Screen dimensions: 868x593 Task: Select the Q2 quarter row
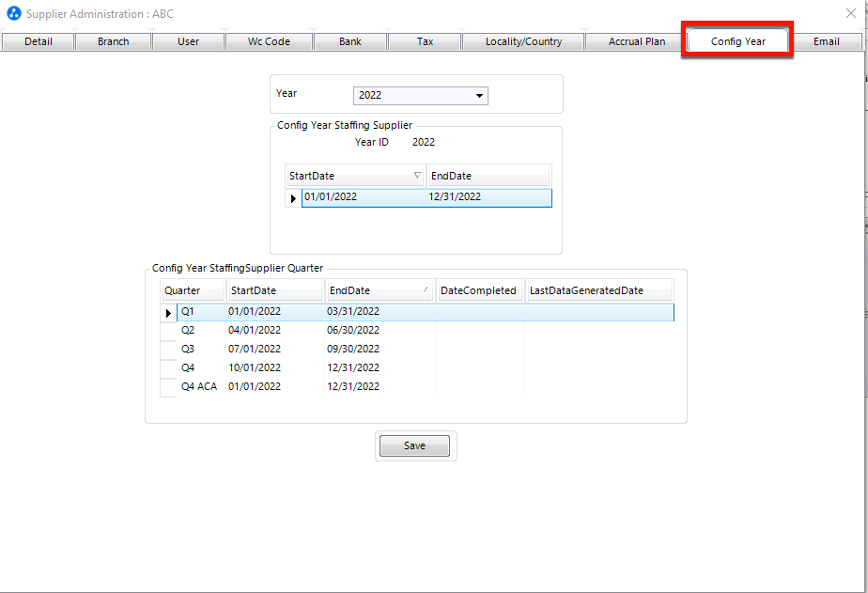(x=426, y=331)
